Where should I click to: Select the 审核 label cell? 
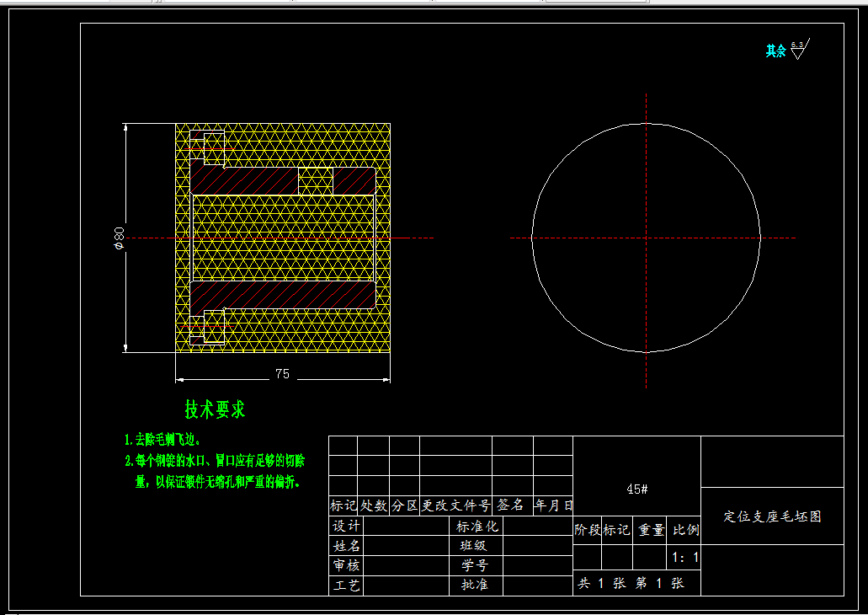347,565
